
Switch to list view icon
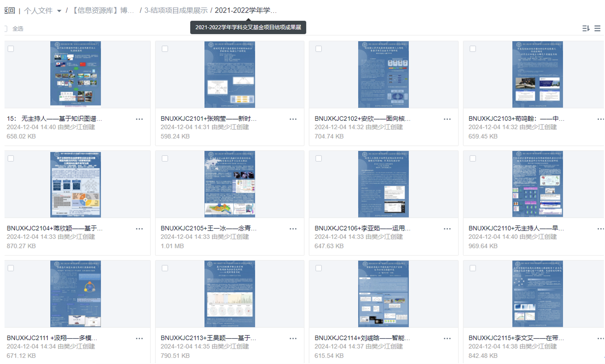click(x=597, y=28)
